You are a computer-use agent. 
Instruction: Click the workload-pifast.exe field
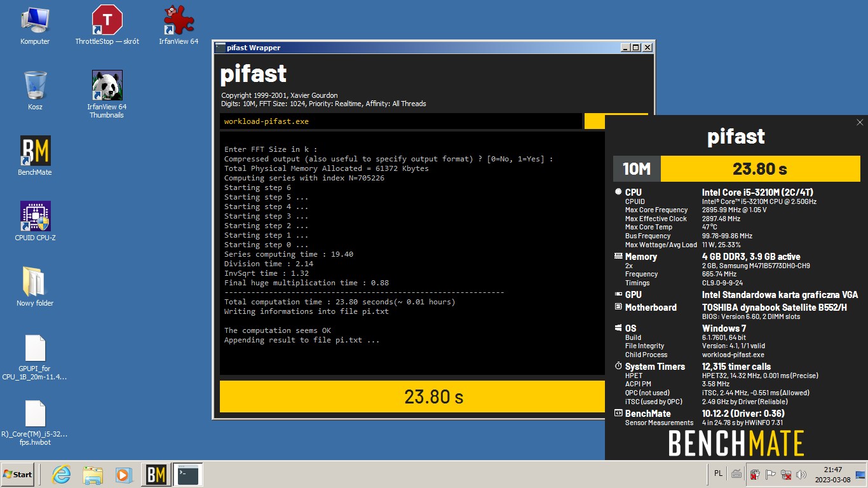(x=401, y=121)
